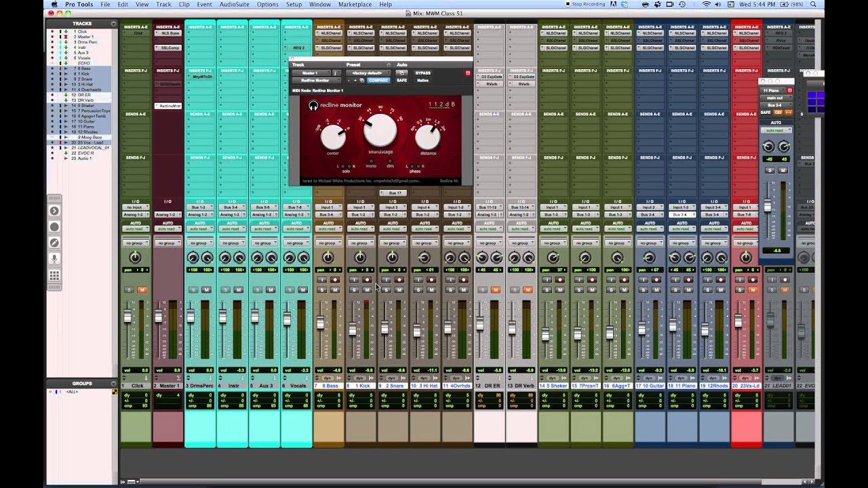Select the 1 Kick track name plate
Screen dimensions: 868x488
[361, 386]
